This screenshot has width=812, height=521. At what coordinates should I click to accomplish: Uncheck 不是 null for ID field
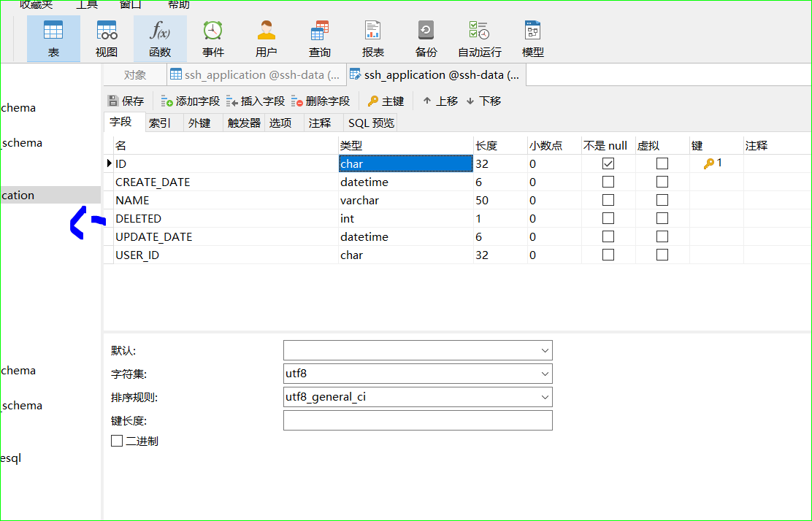tap(608, 163)
